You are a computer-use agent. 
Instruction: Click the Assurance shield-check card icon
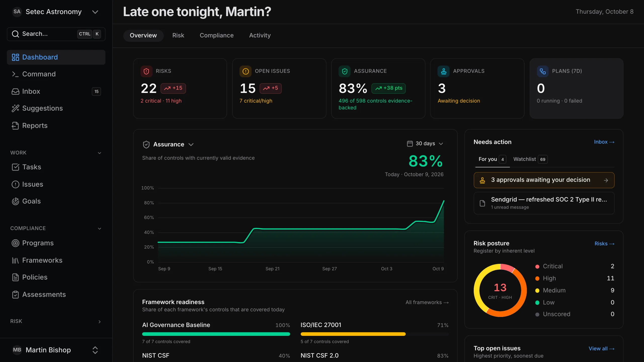tap(345, 71)
